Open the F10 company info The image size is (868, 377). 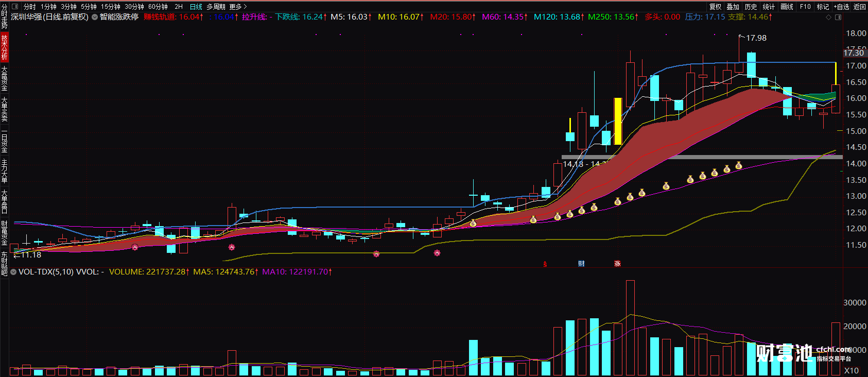coord(805,7)
